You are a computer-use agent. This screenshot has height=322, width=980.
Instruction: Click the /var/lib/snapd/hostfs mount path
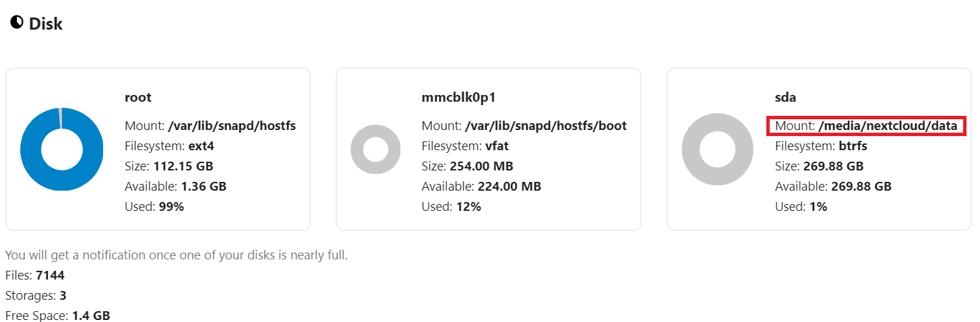click(x=232, y=126)
